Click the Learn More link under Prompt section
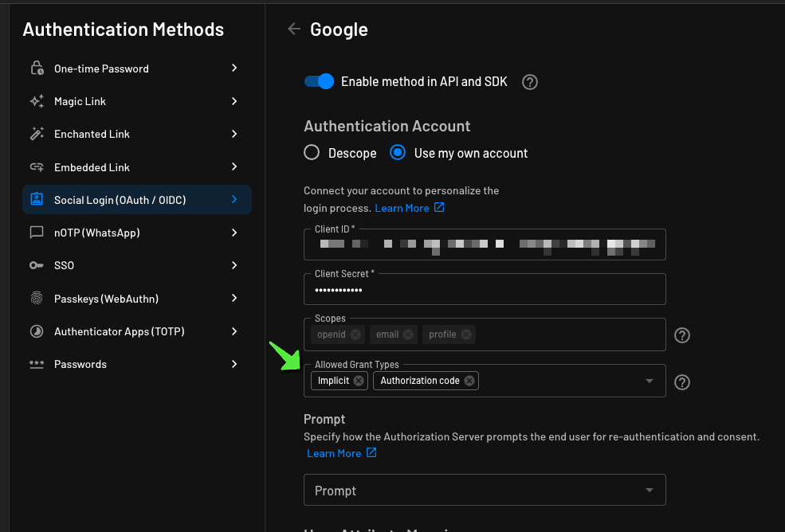This screenshot has width=785, height=532. (x=336, y=452)
